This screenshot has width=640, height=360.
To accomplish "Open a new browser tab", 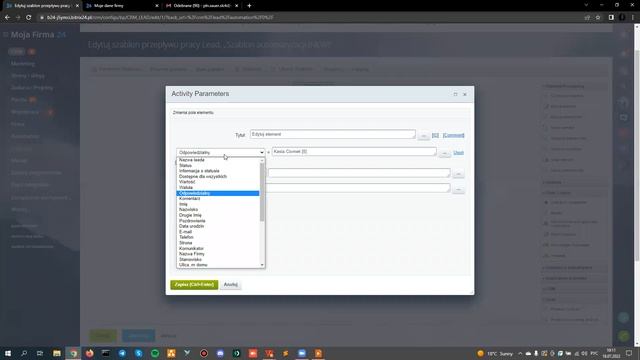I will point(249,6).
